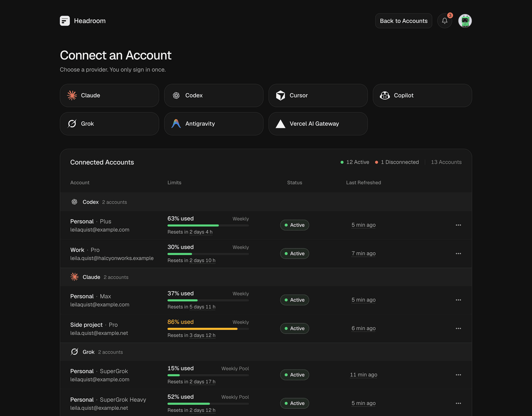
Task: Open more options for Codex Work Pro
Action: pyautogui.click(x=458, y=254)
